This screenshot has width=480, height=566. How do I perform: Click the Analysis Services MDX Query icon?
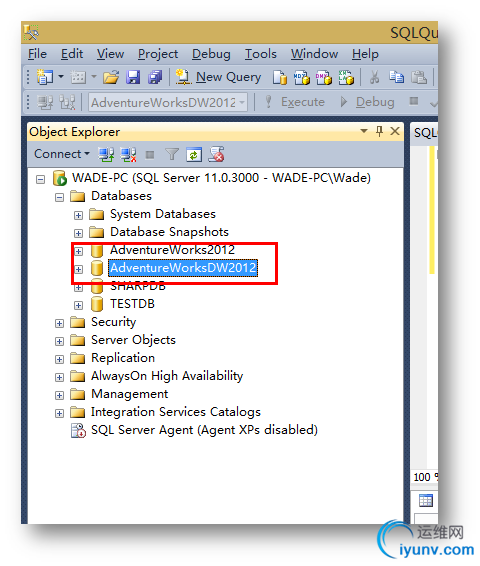(x=302, y=77)
